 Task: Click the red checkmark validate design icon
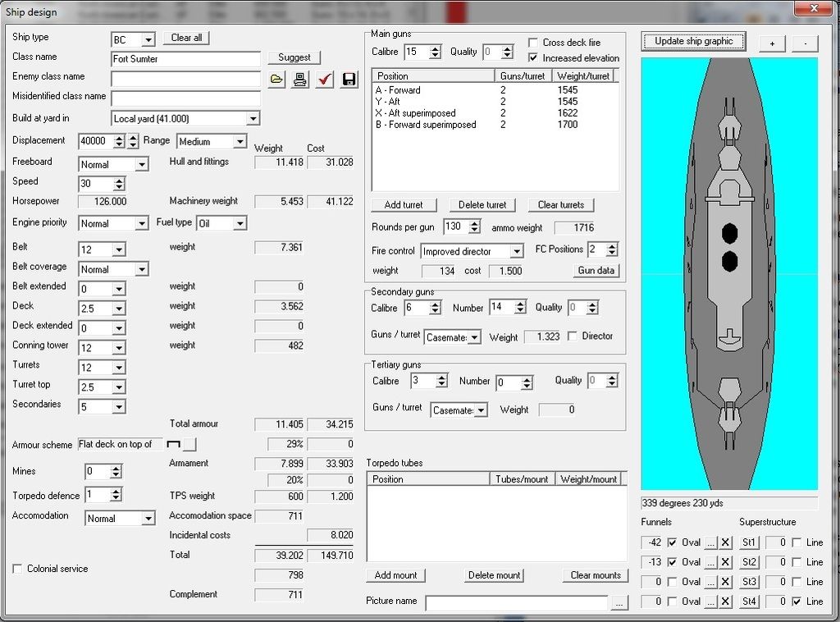point(324,80)
